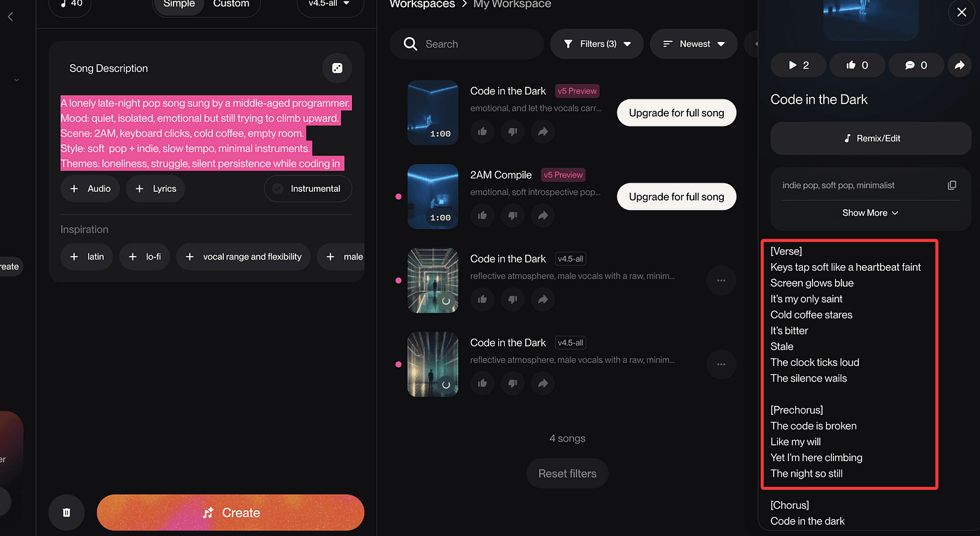Image resolution: width=980 pixels, height=536 pixels.
Task: Open the v4.5-all model version dropdown
Action: click(x=330, y=4)
